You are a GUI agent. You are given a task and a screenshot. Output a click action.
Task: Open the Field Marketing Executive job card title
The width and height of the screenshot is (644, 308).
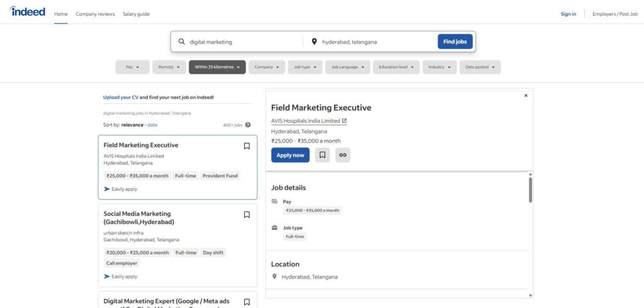click(141, 145)
